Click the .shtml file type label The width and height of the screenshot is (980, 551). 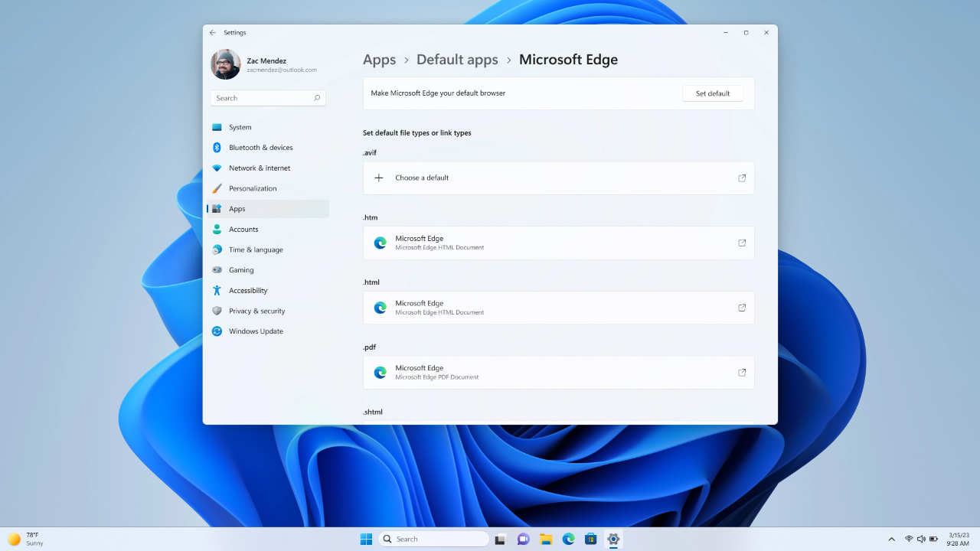(x=373, y=412)
